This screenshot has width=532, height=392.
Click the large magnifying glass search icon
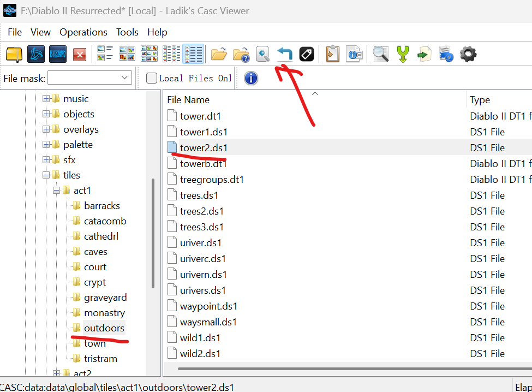click(381, 54)
